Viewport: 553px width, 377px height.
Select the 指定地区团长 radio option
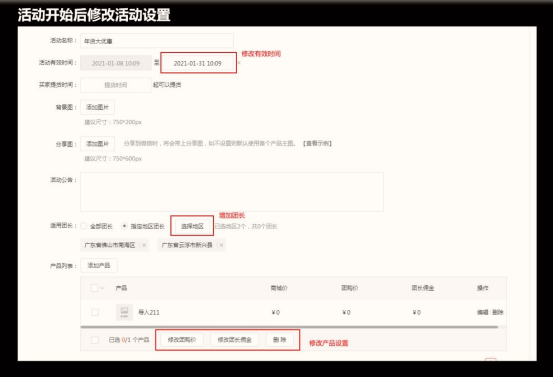point(124,226)
